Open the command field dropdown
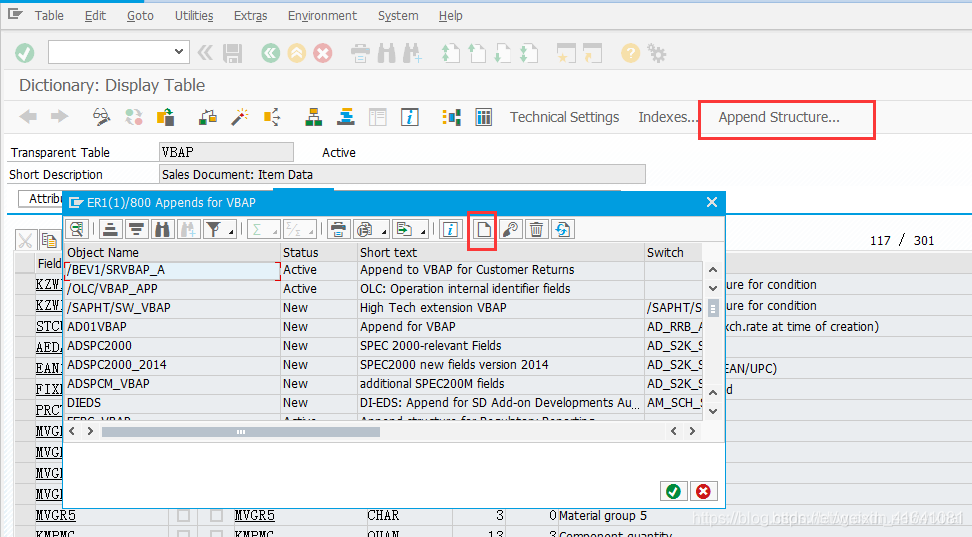The width and height of the screenshot is (972, 537). tap(179, 51)
